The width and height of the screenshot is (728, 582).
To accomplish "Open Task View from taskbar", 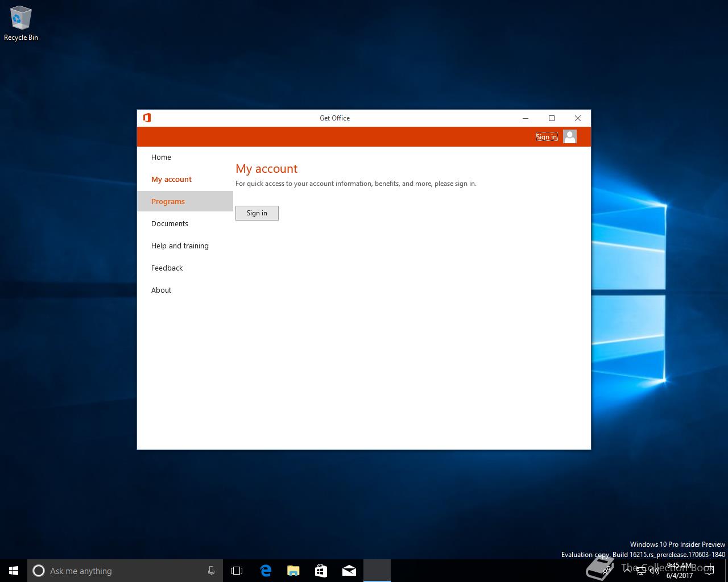I will pyautogui.click(x=237, y=571).
